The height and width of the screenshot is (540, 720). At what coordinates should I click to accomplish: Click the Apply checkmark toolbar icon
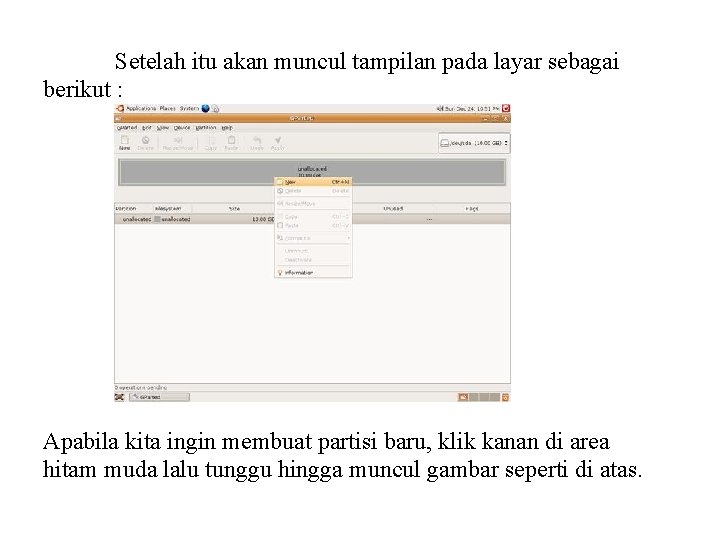pos(277,142)
